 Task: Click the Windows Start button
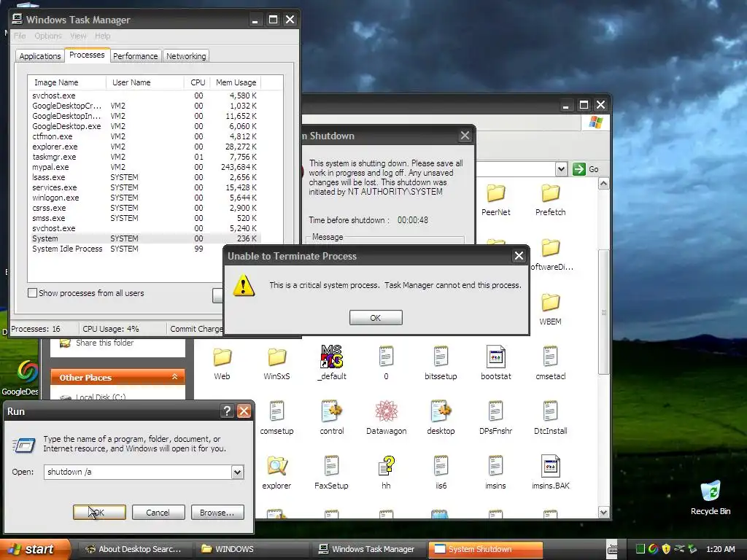tap(34, 549)
